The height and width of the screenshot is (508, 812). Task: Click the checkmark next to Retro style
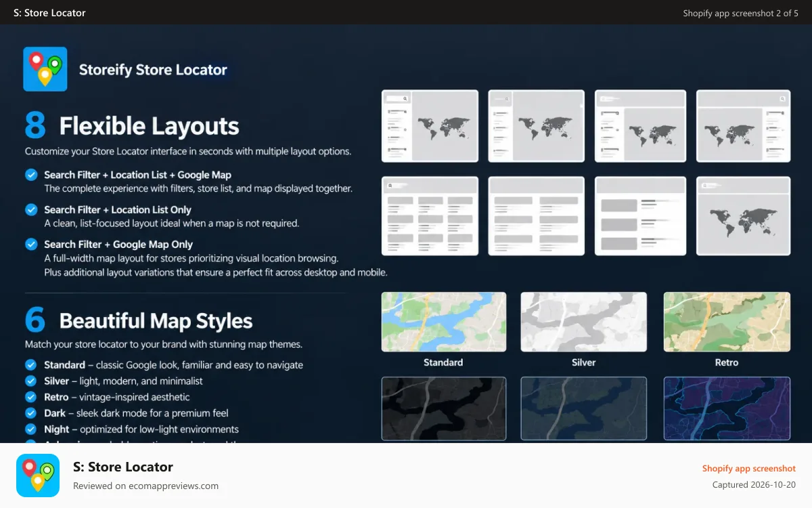coord(31,397)
